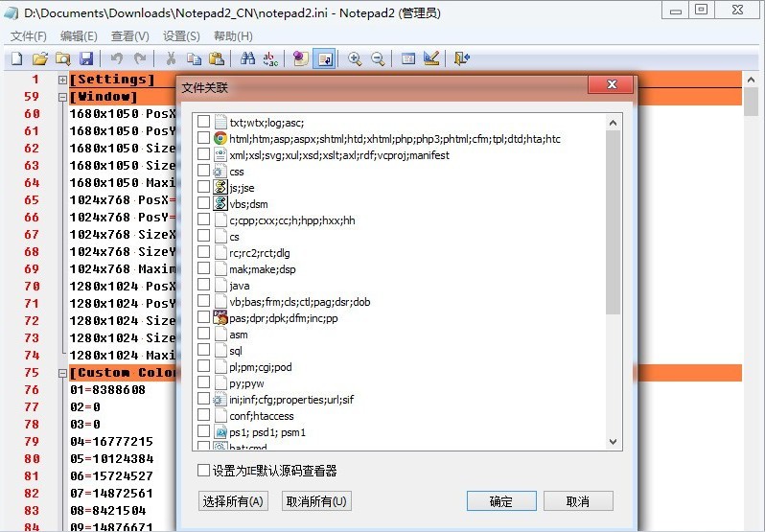Open the 帮助(H) menu
The height and width of the screenshot is (532, 765).
(233, 36)
